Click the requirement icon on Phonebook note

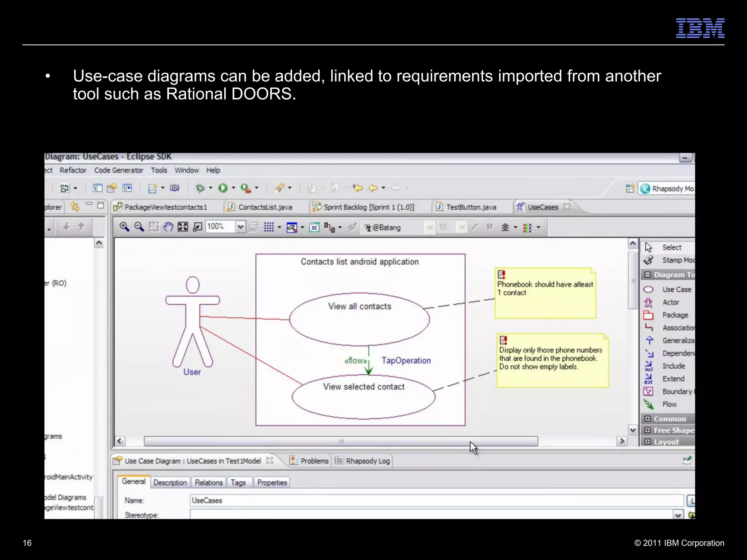pyautogui.click(x=502, y=274)
